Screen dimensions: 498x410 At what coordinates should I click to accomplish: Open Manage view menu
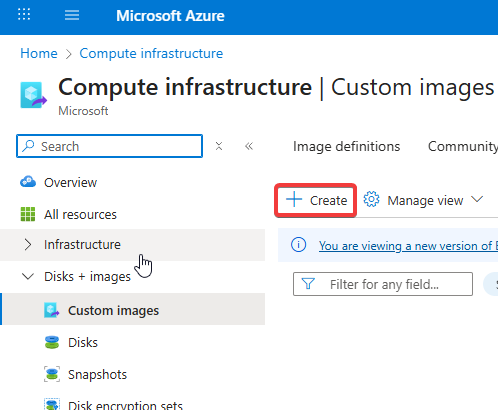click(424, 200)
